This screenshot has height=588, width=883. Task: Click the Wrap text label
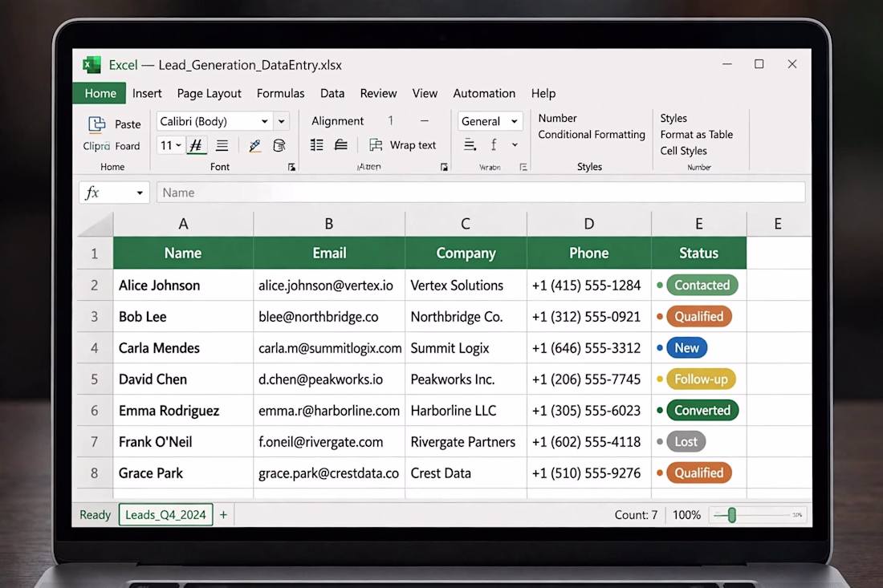tap(413, 145)
